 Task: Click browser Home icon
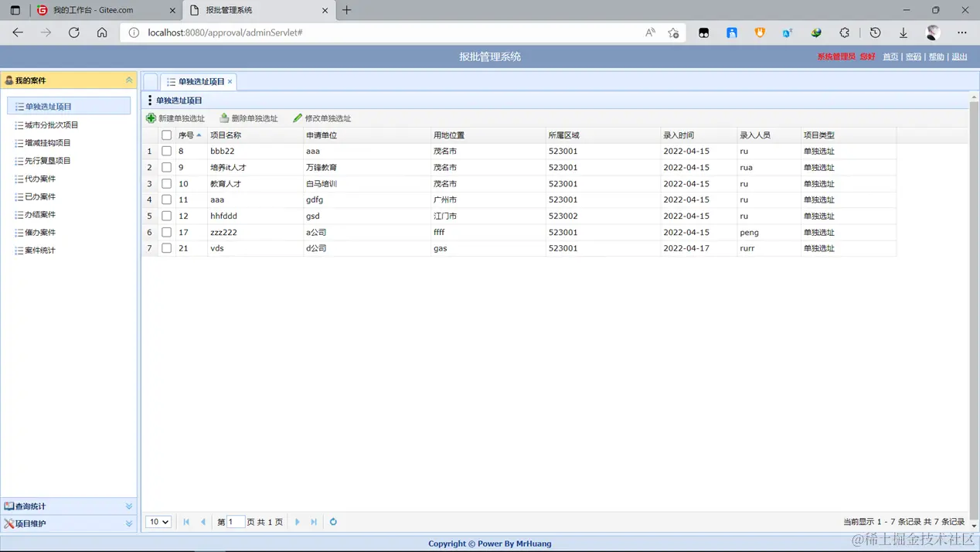point(102,32)
